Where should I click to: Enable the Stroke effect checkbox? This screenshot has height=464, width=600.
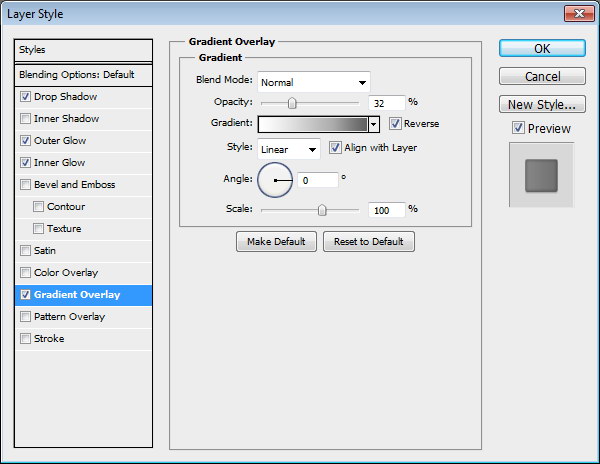pyautogui.click(x=25, y=339)
